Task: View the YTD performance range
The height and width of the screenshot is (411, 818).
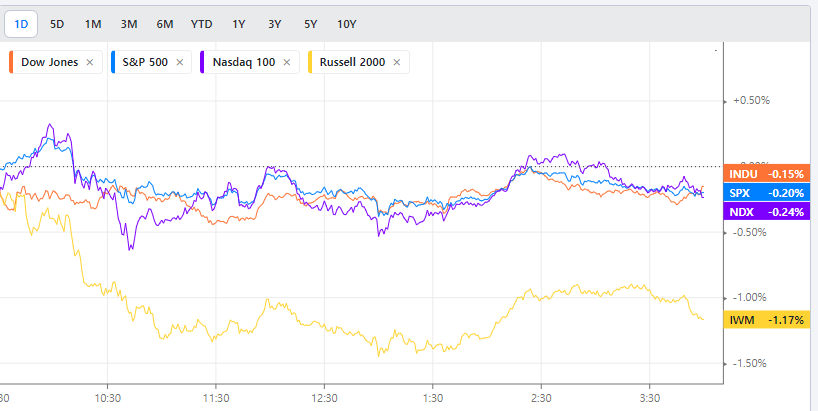Action: [x=201, y=23]
